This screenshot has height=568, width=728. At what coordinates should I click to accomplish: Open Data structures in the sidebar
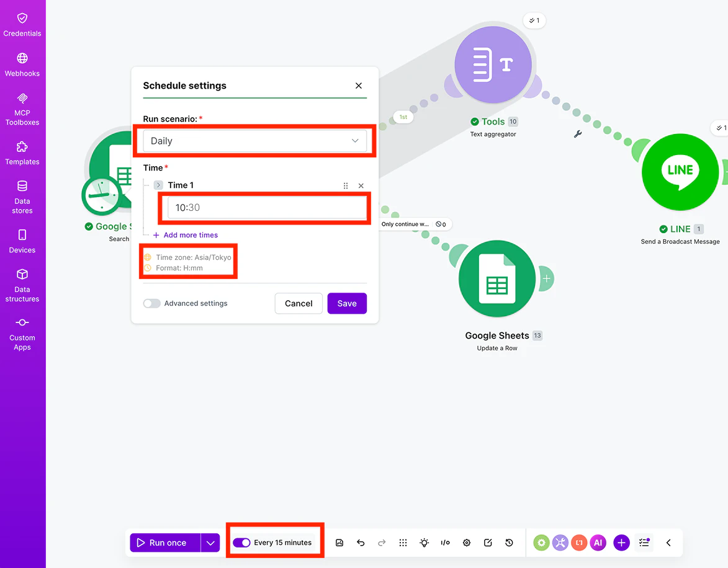point(22,285)
